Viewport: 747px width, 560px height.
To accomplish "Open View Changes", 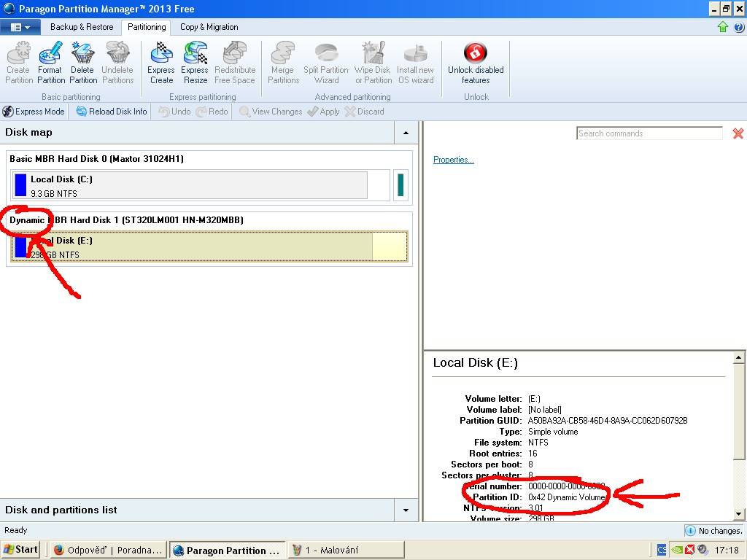I will click(271, 112).
